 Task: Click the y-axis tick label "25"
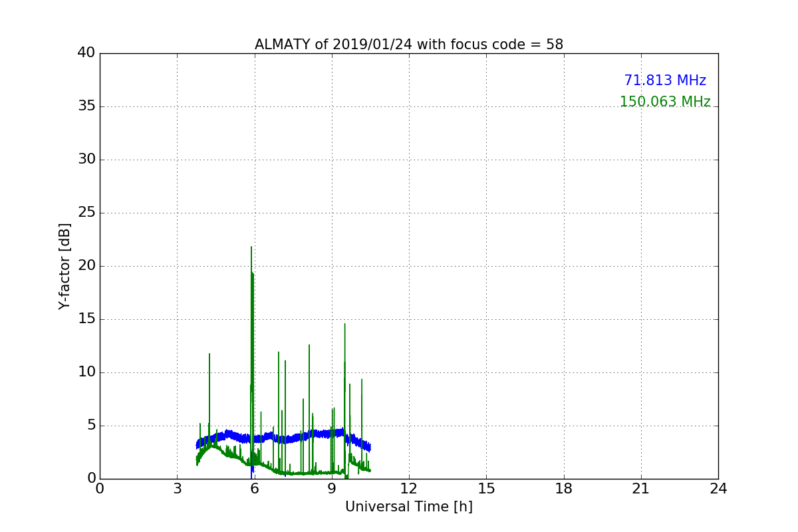point(86,213)
